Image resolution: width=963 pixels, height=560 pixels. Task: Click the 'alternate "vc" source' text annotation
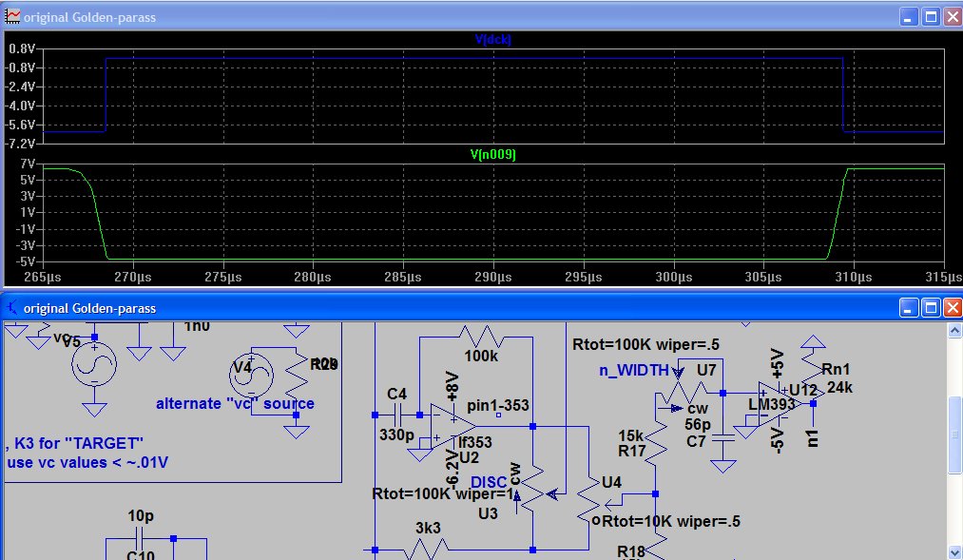pos(235,403)
